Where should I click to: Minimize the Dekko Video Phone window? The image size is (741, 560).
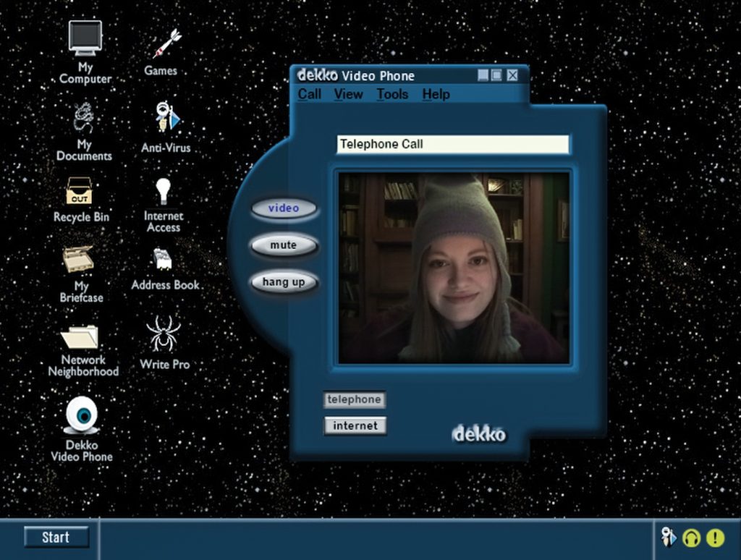pyautogui.click(x=483, y=75)
